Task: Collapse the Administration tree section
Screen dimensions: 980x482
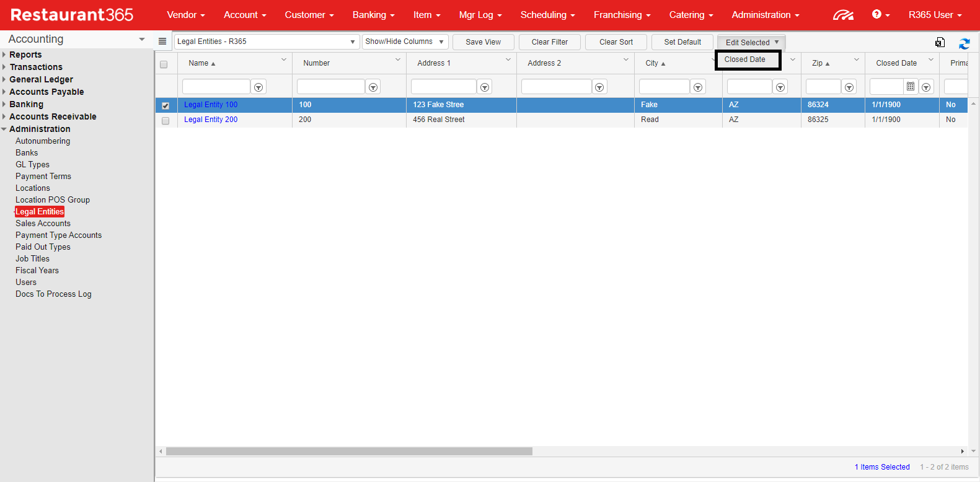Action: coord(4,129)
